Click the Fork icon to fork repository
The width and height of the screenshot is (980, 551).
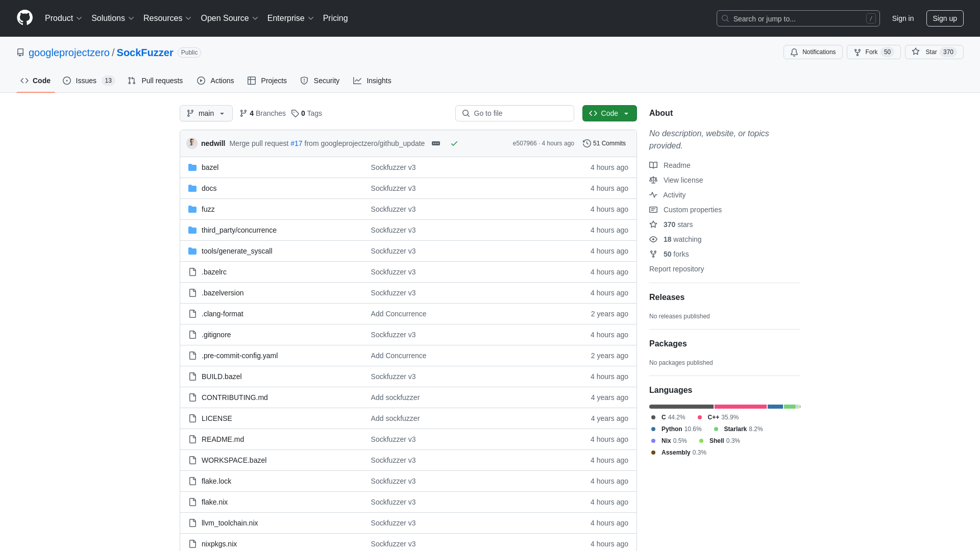(857, 52)
